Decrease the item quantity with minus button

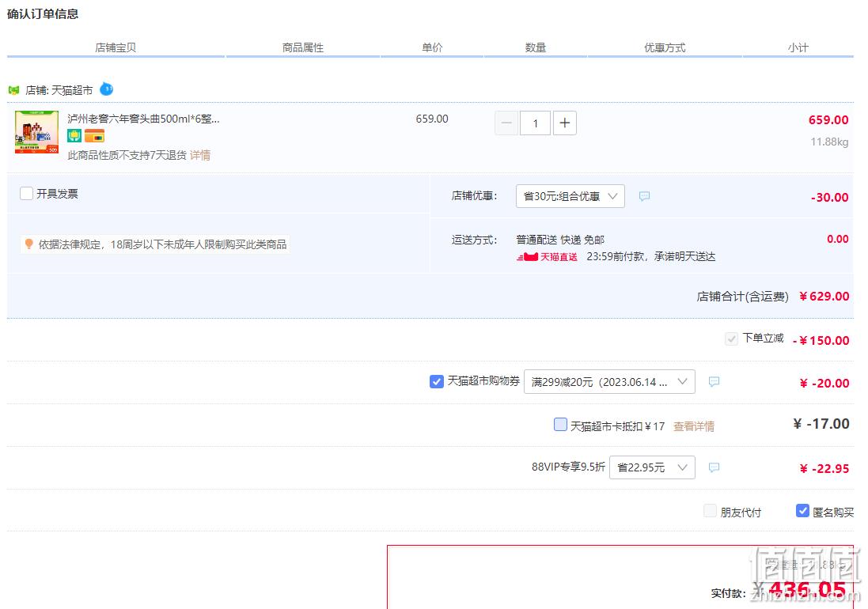point(506,123)
